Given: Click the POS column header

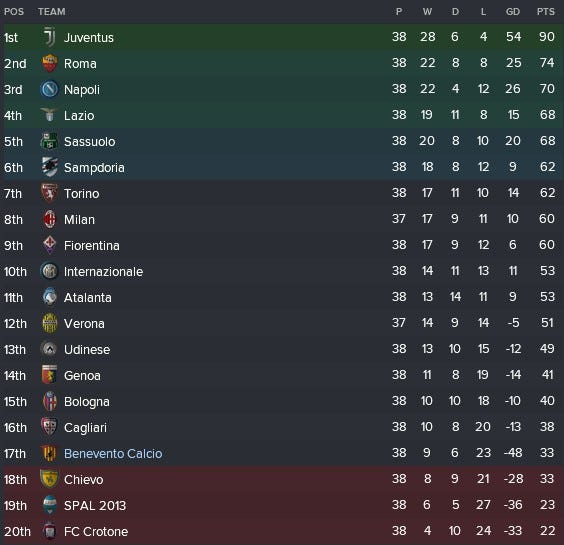Looking at the screenshot, I should click(14, 12).
